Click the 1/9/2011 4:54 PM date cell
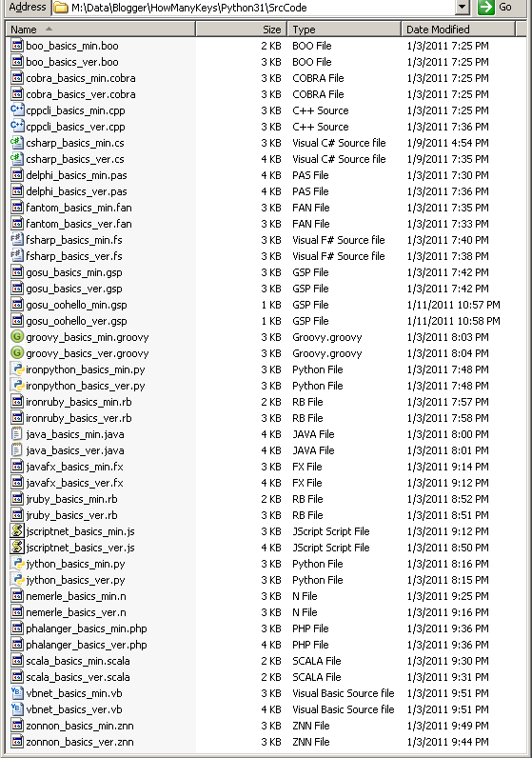This screenshot has height=758, width=532. (448, 143)
